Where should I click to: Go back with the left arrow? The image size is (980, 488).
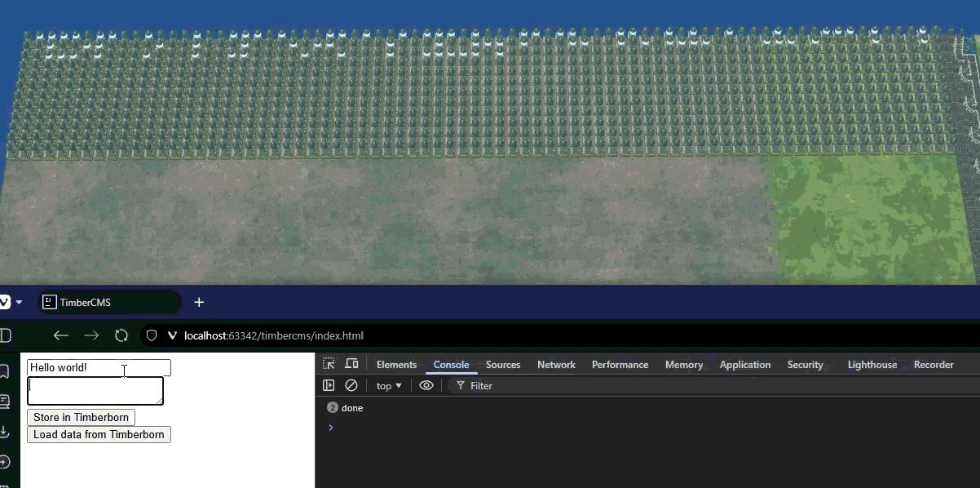(60, 335)
